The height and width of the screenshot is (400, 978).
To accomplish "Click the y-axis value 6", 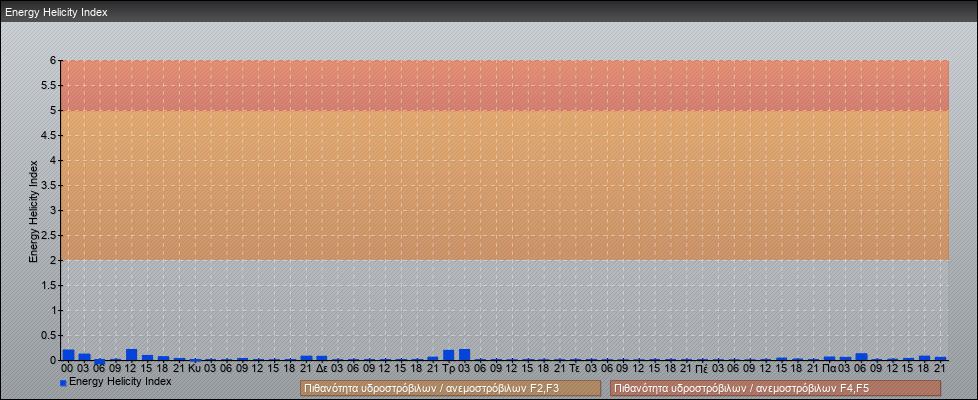I will point(54,61).
